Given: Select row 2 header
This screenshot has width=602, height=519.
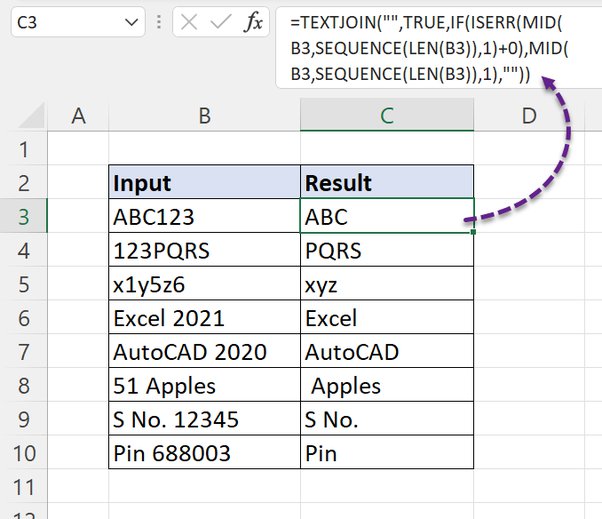Looking at the screenshot, I should 24,183.
